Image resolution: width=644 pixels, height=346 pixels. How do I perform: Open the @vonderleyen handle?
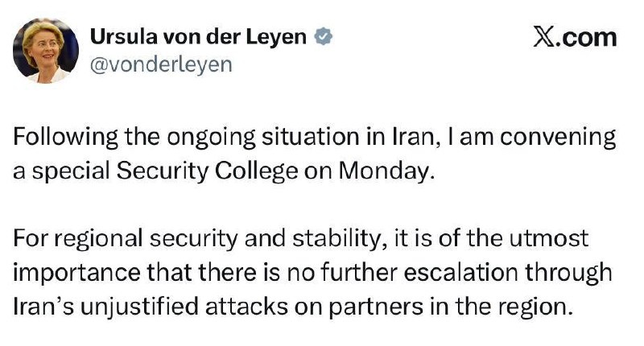coord(160,65)
